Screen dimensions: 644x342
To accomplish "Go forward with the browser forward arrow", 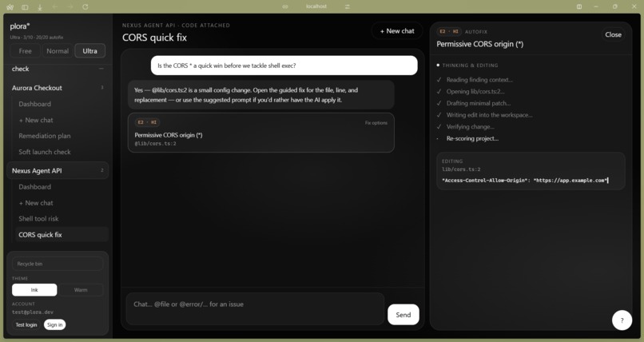I will (x=70, y=7).
